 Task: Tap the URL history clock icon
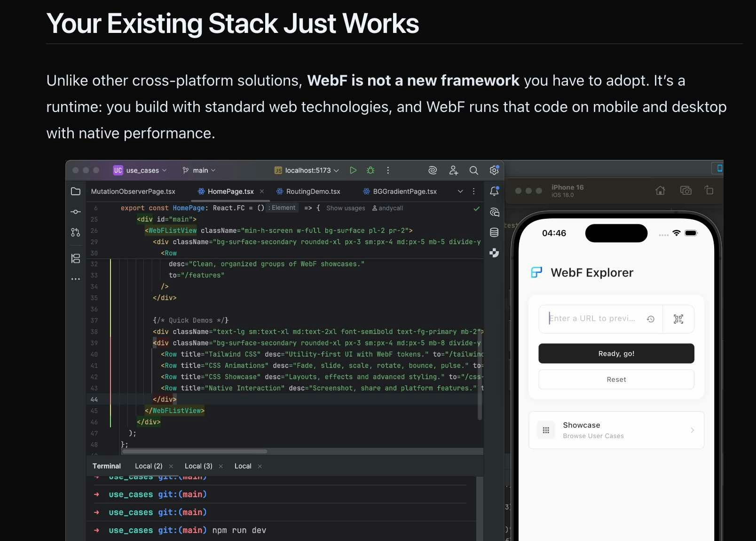click(x=651, y=319)
